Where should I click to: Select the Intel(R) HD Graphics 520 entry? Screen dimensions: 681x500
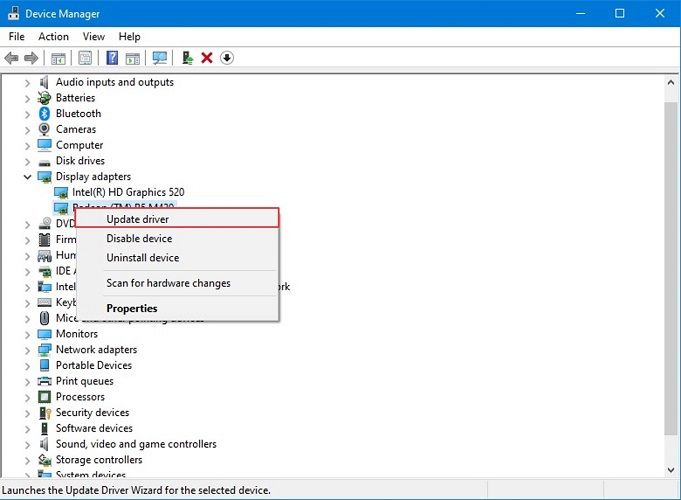point(128,192)
